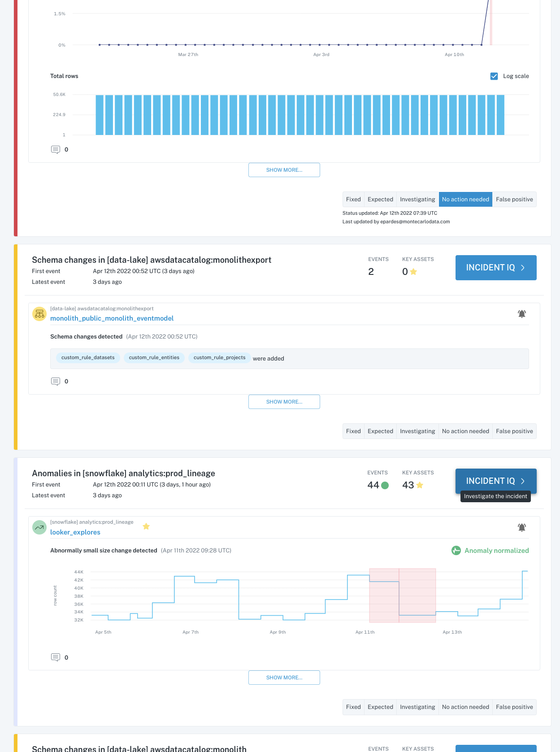This screenshot has width=560, height=752.
Task: Click red highlighted anomaly region in row count chart
Action: coord(403,596)
